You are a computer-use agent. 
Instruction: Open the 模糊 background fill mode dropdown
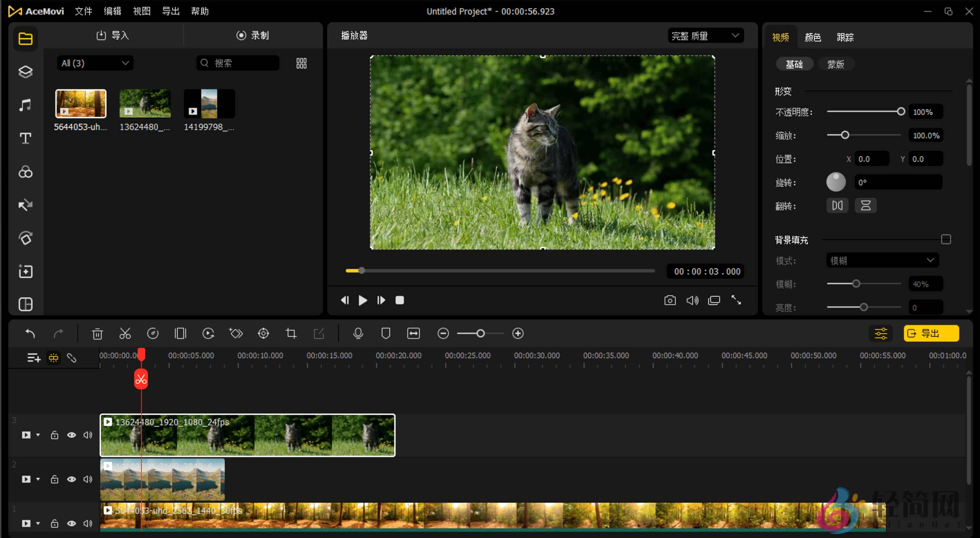point(882,260)
